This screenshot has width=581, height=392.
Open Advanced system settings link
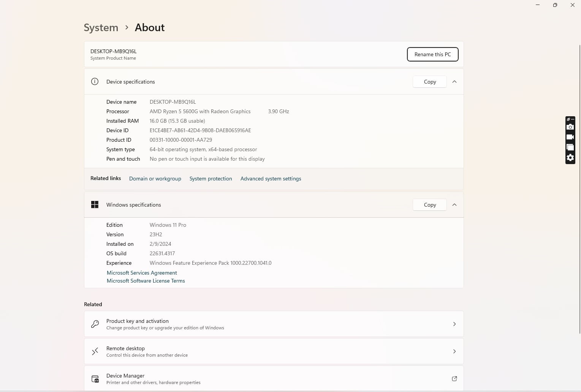[271, 179]
